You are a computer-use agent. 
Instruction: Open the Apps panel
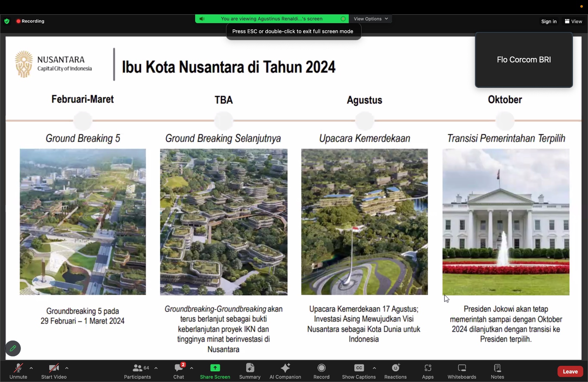(x=428, y=371)
